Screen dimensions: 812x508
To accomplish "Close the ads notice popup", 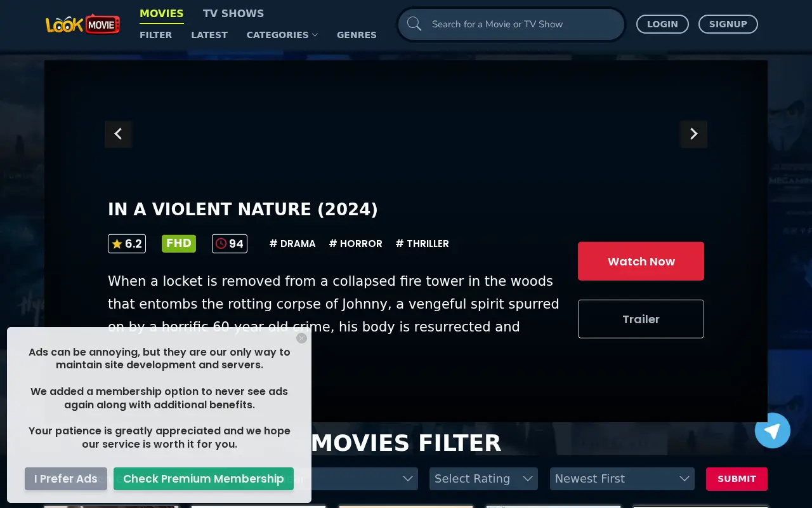I will (x=301, y=338).
